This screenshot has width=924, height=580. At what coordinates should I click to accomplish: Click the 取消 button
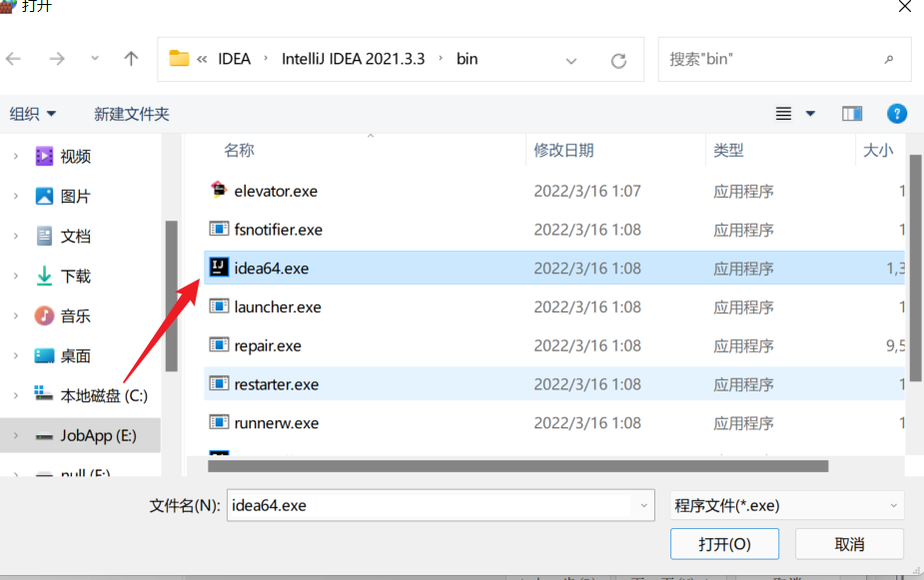(849, 544)
